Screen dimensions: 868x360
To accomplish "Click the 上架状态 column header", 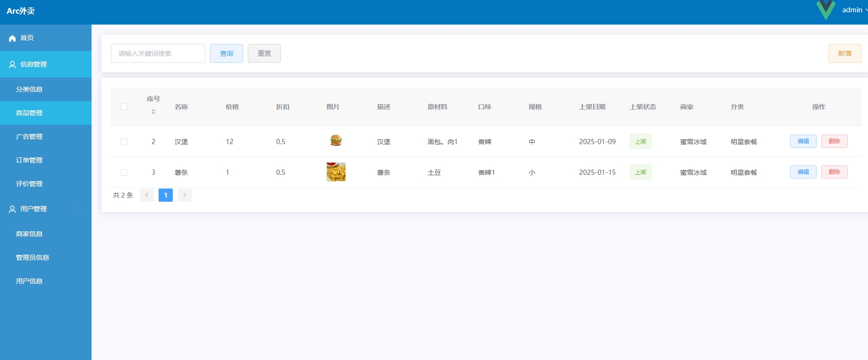I will (x=643, y=107).
